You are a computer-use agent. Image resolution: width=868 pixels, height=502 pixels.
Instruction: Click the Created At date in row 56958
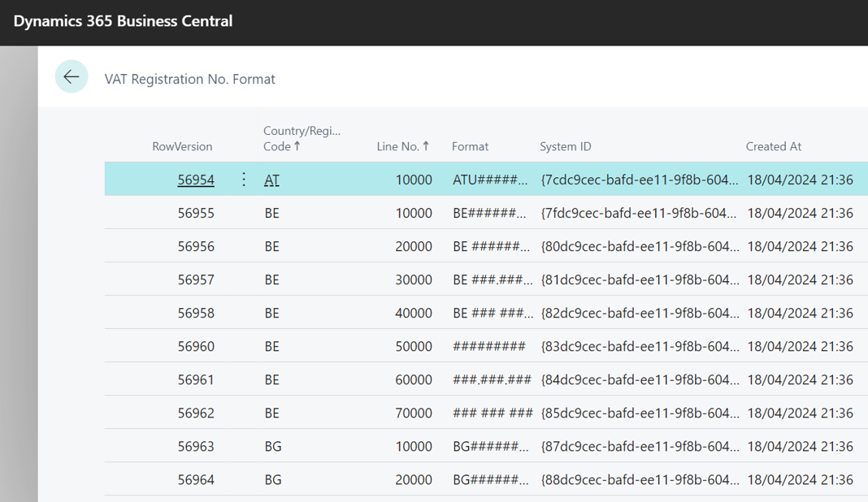800,313
